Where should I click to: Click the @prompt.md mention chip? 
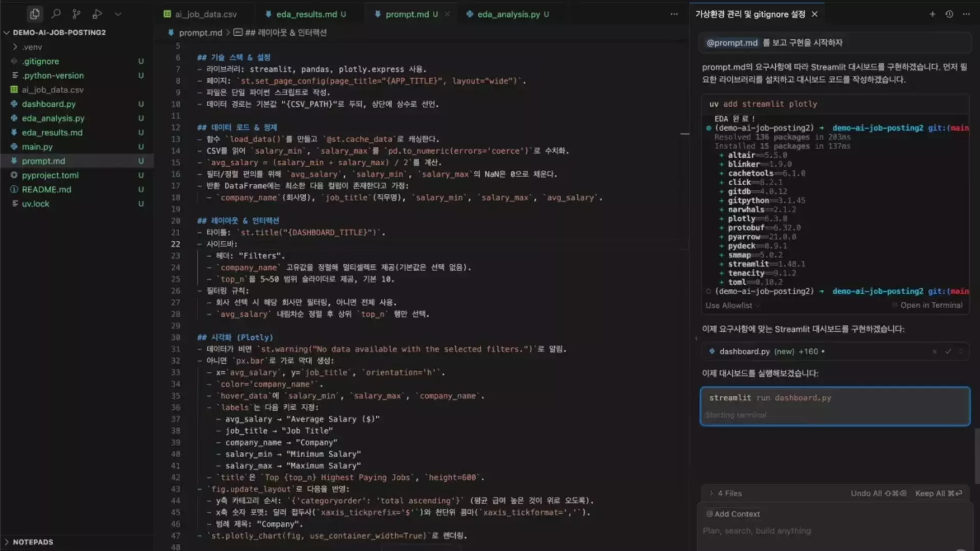click(732, 43)
